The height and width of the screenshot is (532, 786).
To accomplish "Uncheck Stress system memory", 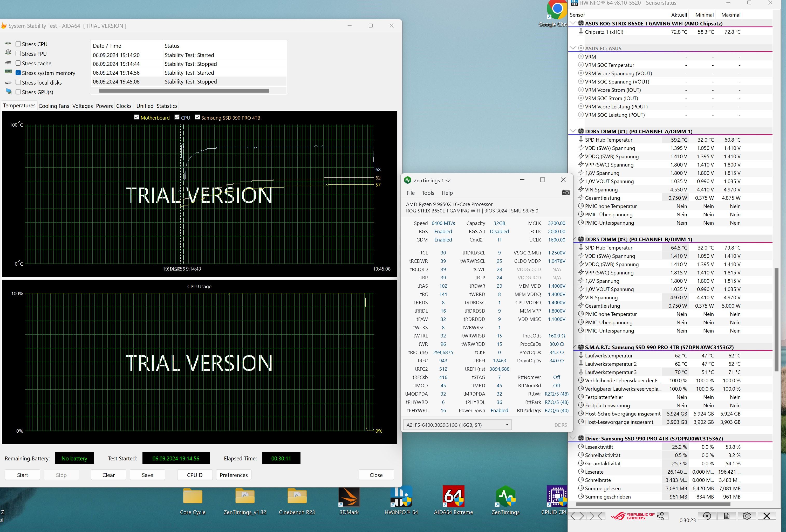I will tap(18, 73).
